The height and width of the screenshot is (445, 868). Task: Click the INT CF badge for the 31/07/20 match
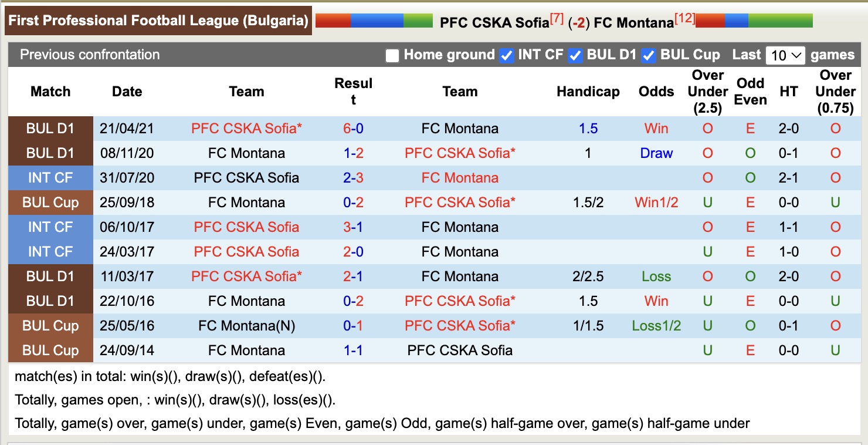pos(50,177)
